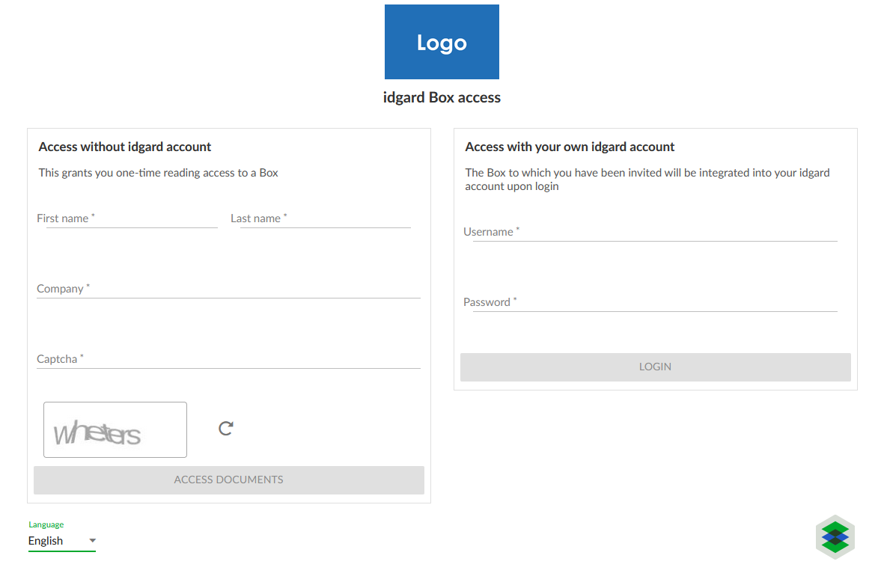
Task: Click 'The Box to which you have been invited' text
Action: pyautogui.click(x=647, y=180)
